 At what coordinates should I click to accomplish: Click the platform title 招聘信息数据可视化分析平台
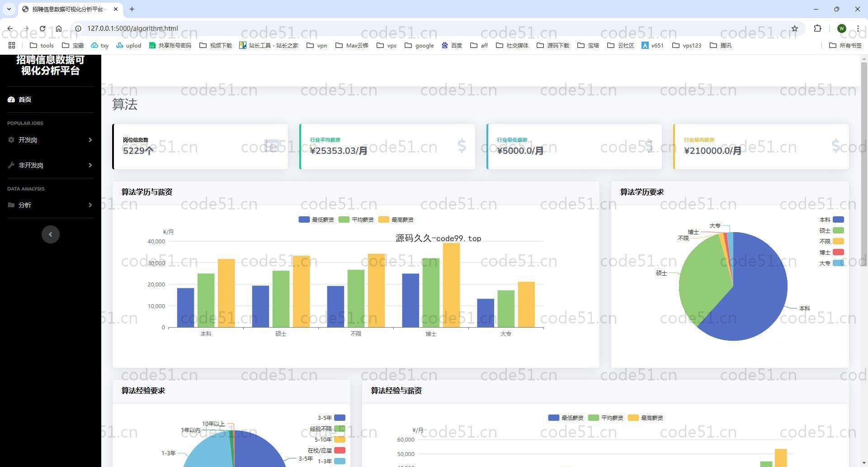51,65
